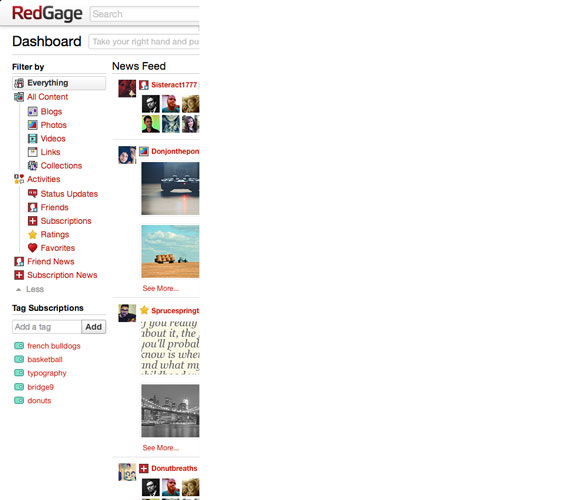
Task: Expand See More under the bridge photo
Action: (x=160, y=448)
